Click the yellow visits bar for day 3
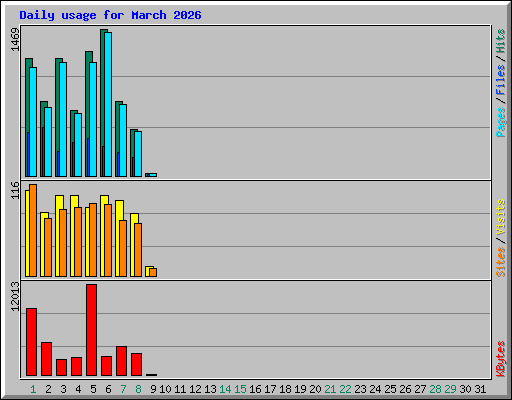This screenshot has width=512, height=400. (x=57, y=236)
